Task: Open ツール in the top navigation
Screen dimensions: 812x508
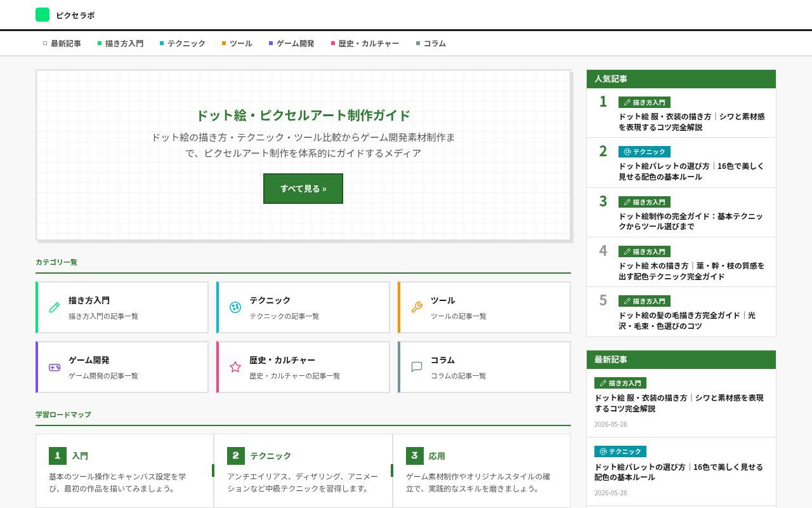Action: [x=237, y=44]
